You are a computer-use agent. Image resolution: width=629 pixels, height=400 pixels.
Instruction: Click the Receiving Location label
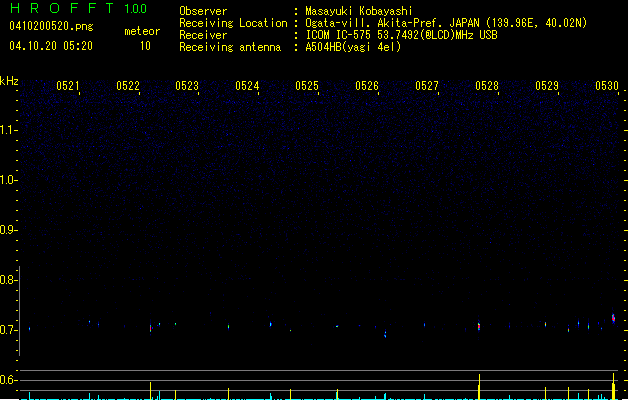[233, 23]
